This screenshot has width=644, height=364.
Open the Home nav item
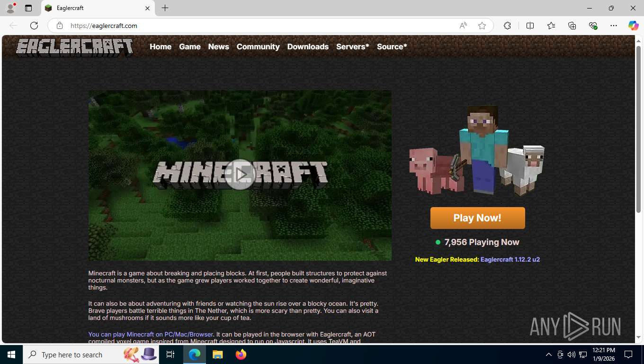(x=161, y=46)
